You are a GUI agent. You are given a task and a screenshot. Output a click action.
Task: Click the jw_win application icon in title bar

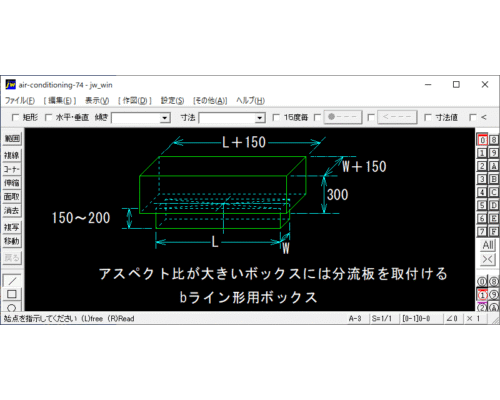[10, 85]
